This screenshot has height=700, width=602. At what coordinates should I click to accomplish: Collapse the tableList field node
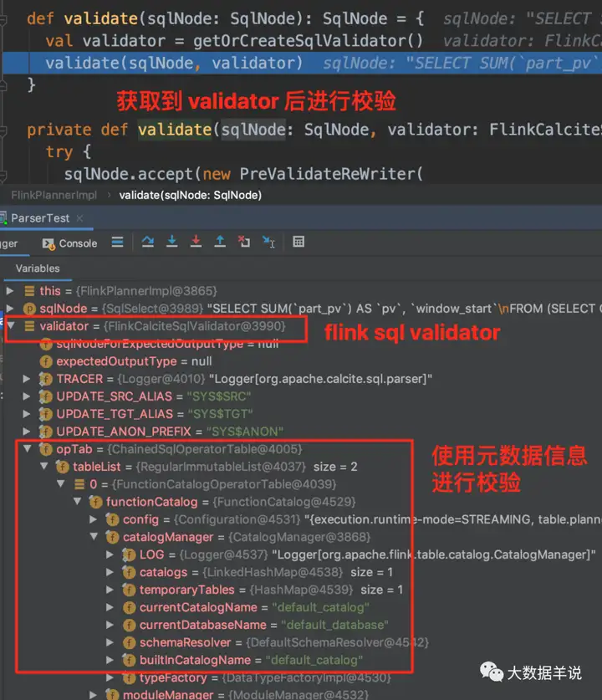coord(44,466)
